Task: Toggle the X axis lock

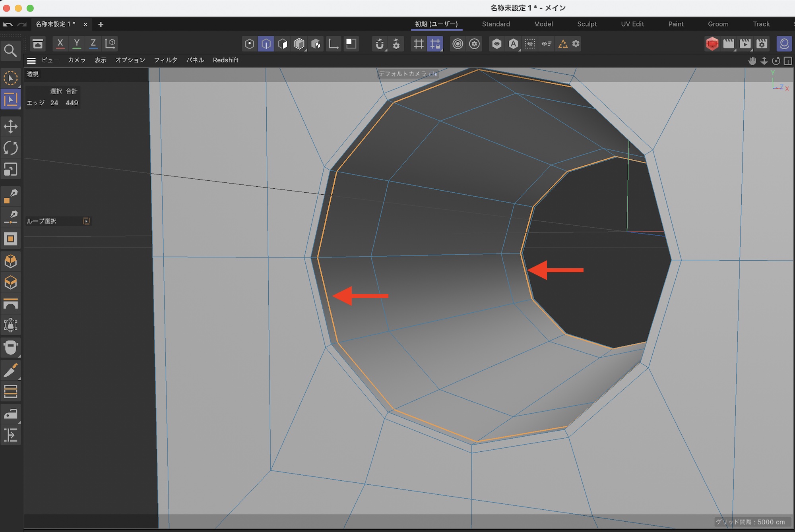Action: [x=60, y=44]
